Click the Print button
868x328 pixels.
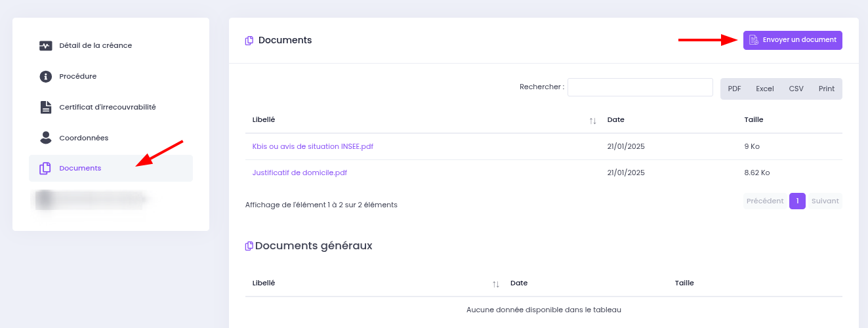coord(827,89)
